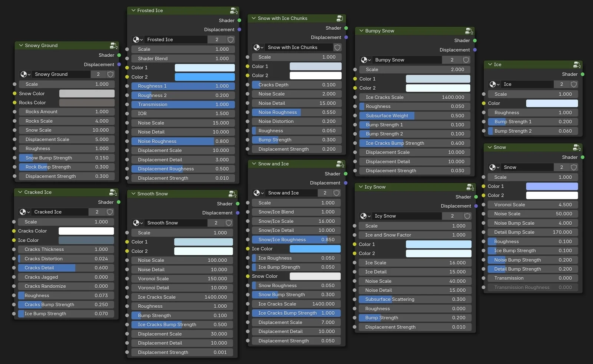This screenshot has width=593, height=364.
Task: Open the datablock browser on Snow with Ice Chunks
Action: 258,47
